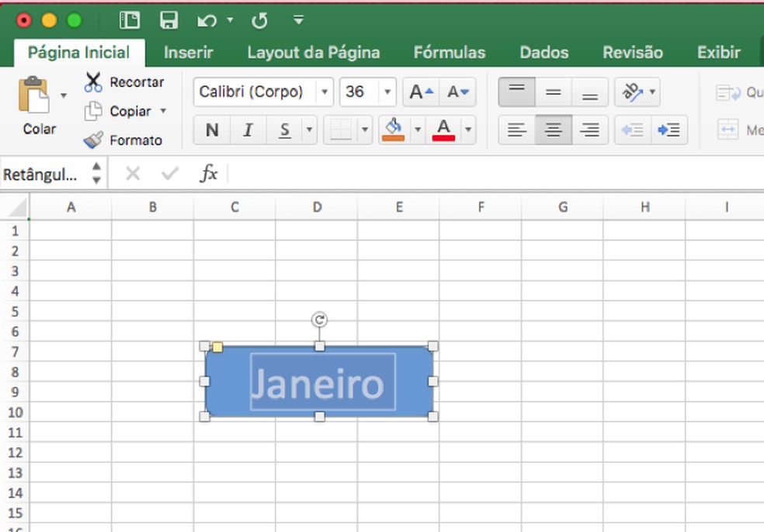This screenshot has width=764, height=532.
Task: Toggle underline with the S button
Action: [x=285, y=130]
